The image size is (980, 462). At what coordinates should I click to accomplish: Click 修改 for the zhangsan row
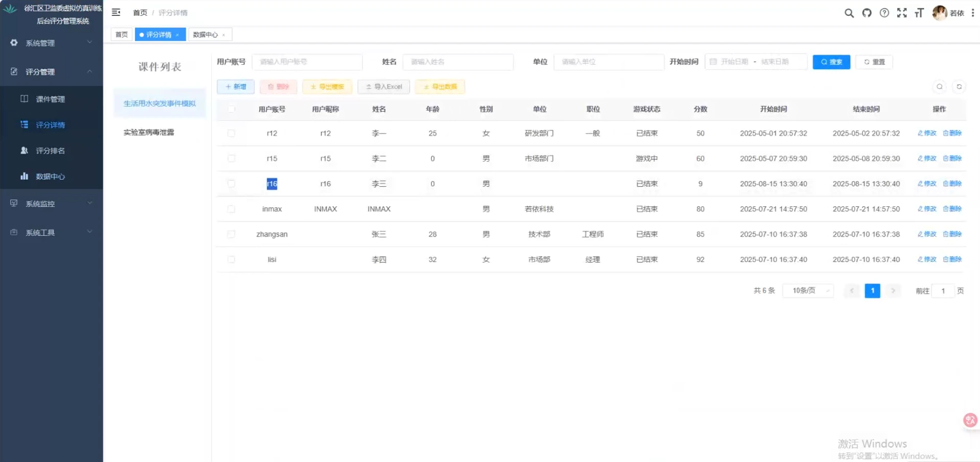pyautogui.click(x=927, y=234)
